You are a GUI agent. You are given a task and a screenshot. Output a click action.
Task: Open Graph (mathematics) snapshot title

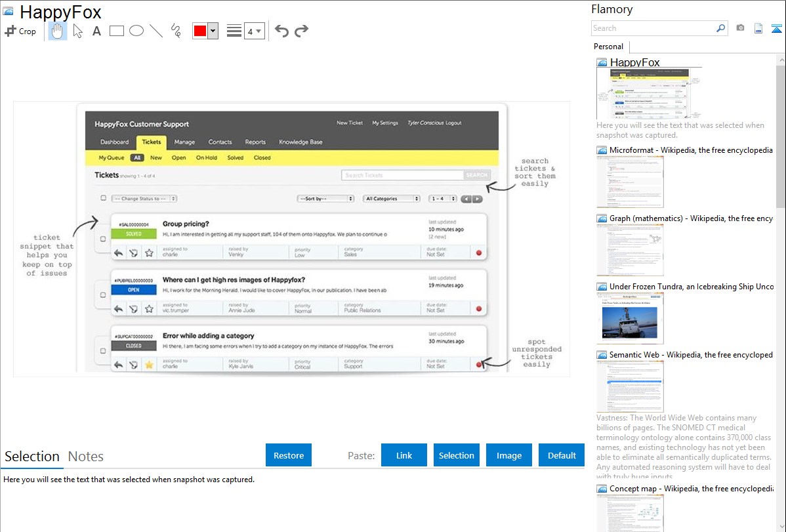691,218
